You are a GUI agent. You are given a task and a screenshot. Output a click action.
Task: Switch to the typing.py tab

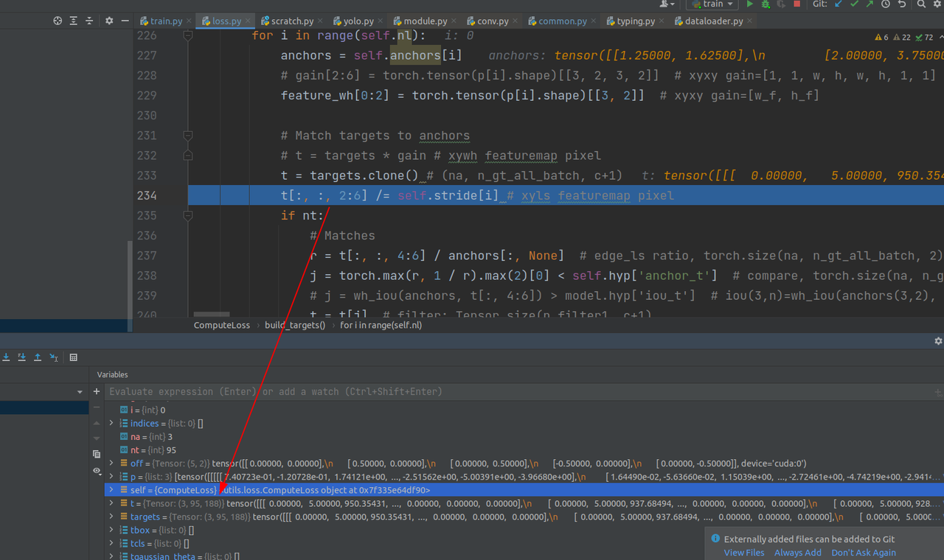637,21
